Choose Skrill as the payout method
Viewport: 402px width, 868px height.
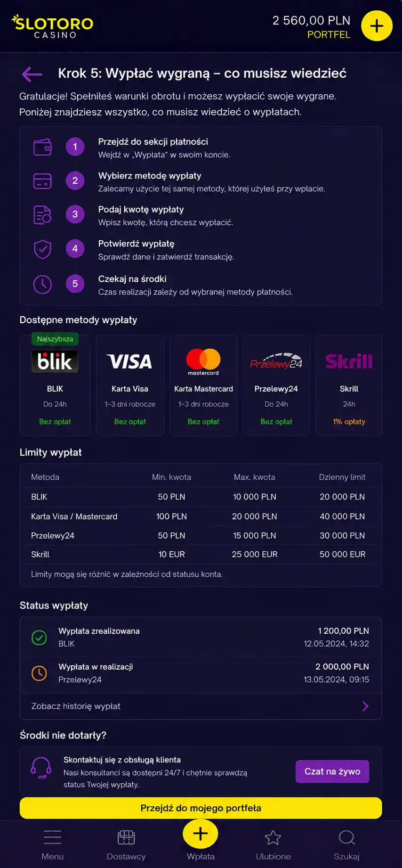tap(349, 385)
